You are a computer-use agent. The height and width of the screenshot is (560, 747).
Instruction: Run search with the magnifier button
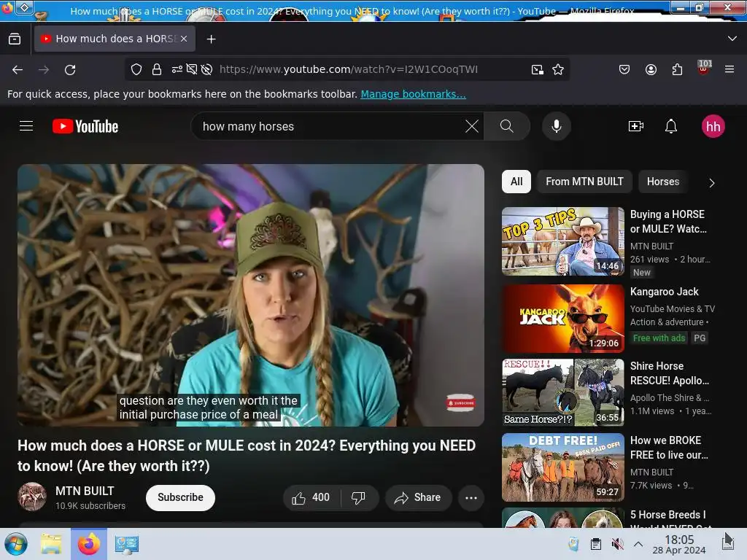pos(507,126)
